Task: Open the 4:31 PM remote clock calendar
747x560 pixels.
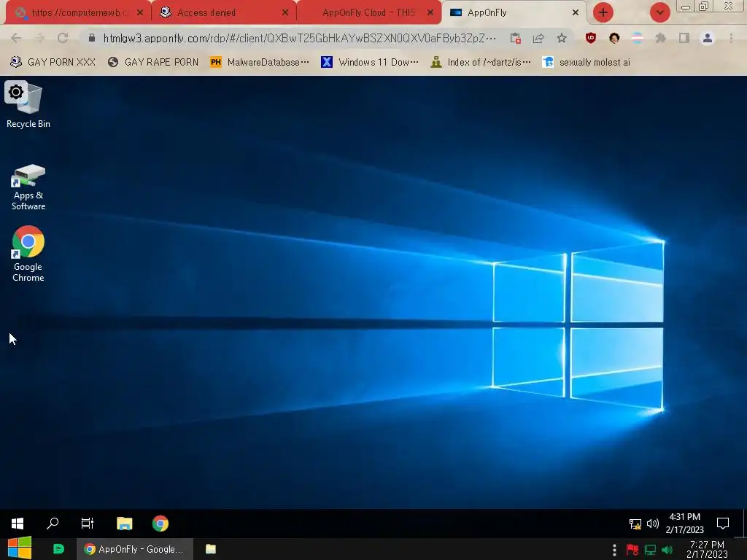Action: pos(684,523)
